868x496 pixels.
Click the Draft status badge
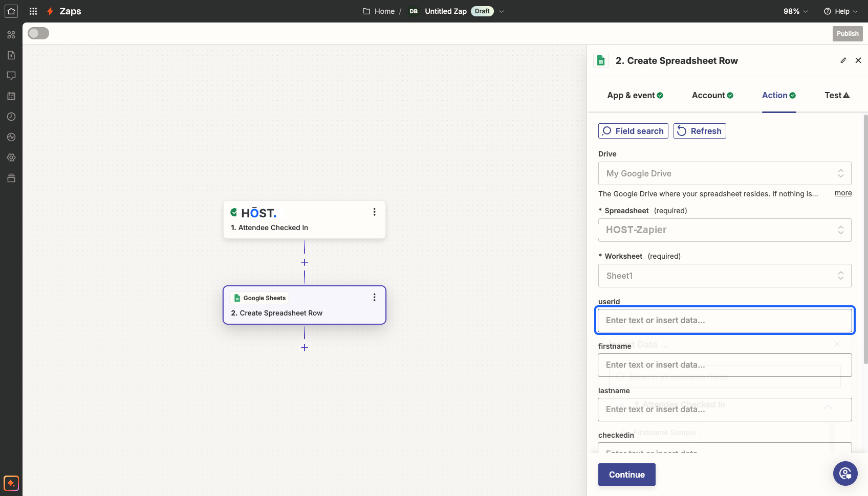click(482, 11)
